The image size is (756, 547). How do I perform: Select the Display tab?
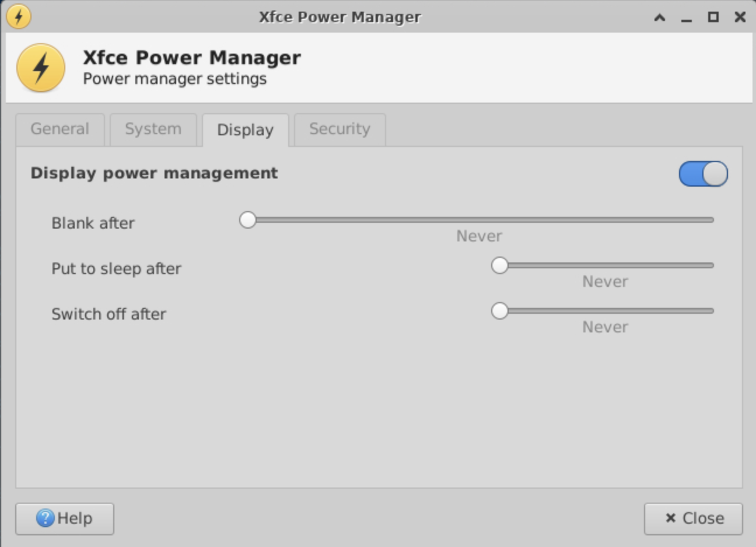click(x=245, y=129)
